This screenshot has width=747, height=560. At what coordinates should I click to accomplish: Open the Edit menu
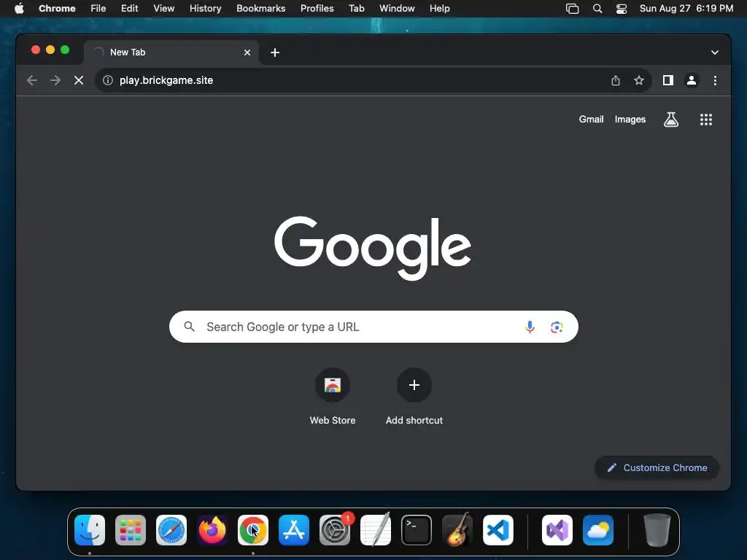click(x=130, y=9)
